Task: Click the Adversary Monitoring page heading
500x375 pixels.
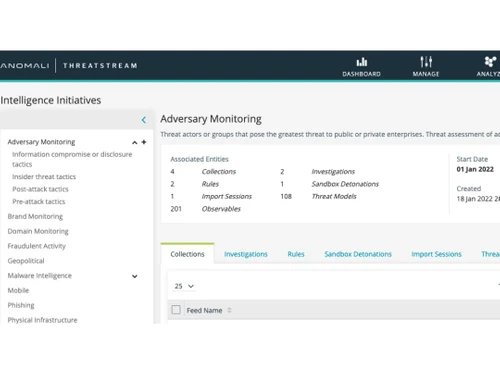Action: click(211, 119)
